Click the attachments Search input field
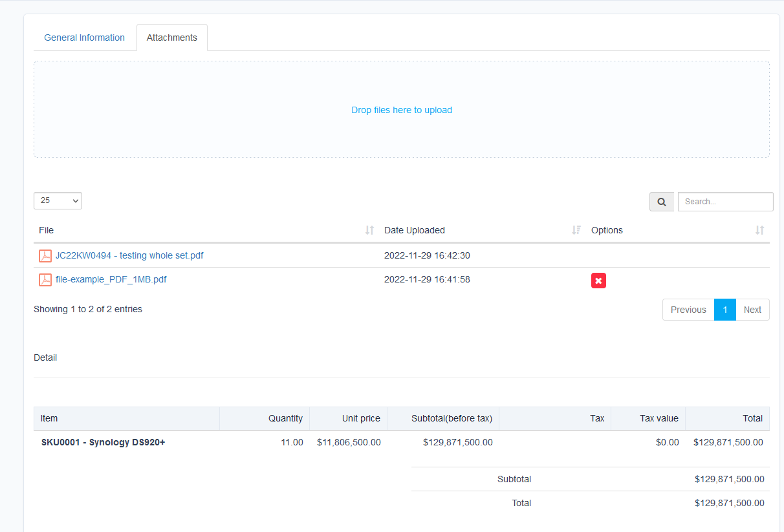Image resolution: width=784 pixels, height=532 pixels. 725,202
